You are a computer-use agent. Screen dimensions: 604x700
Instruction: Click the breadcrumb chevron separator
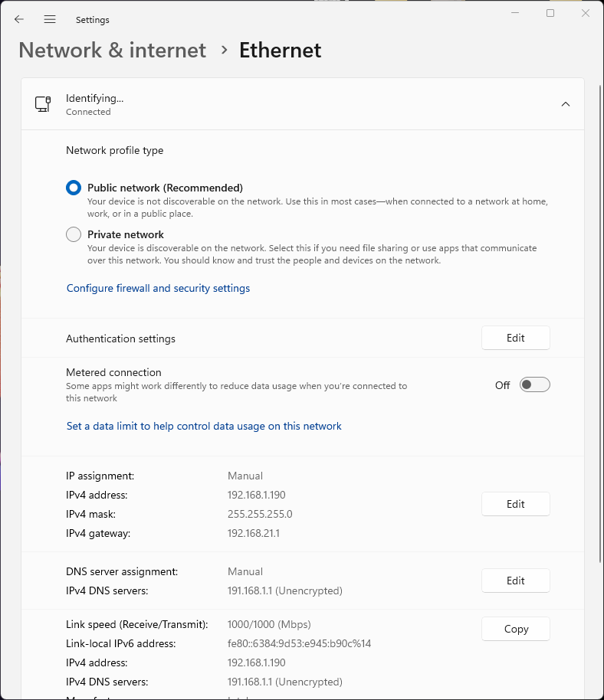[x=224, y=50]
